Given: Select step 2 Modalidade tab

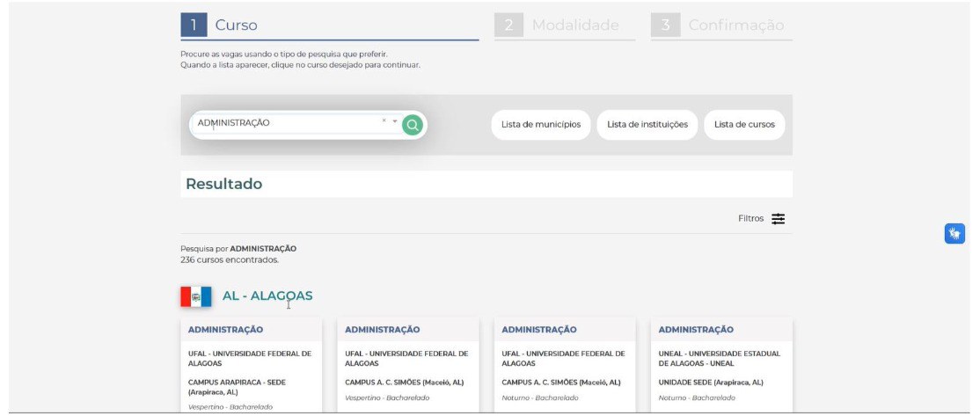Looking at the screenshot, I should point(565,26).
